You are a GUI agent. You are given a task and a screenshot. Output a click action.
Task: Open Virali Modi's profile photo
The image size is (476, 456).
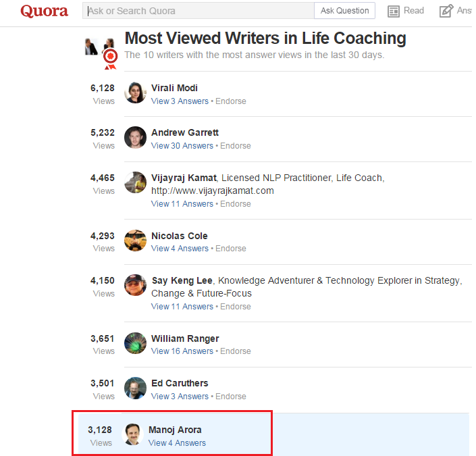click(x=136, y=93)
